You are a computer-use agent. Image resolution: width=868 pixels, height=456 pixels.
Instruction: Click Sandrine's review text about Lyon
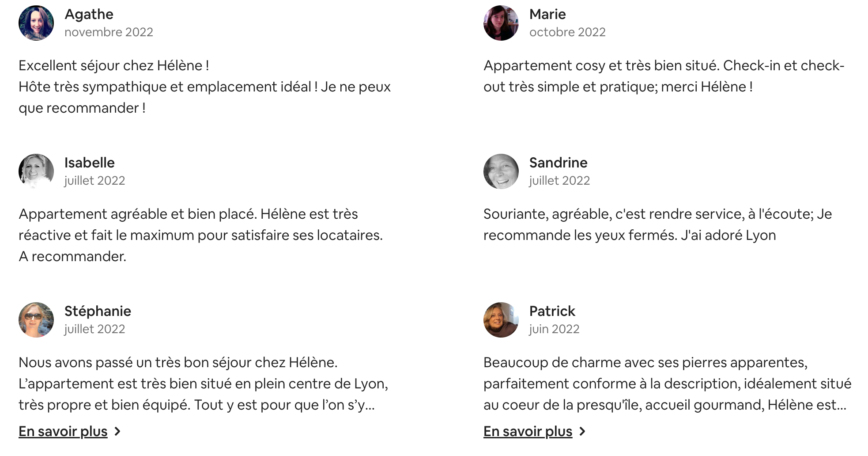pyautogui.click(x=658, y=224)
